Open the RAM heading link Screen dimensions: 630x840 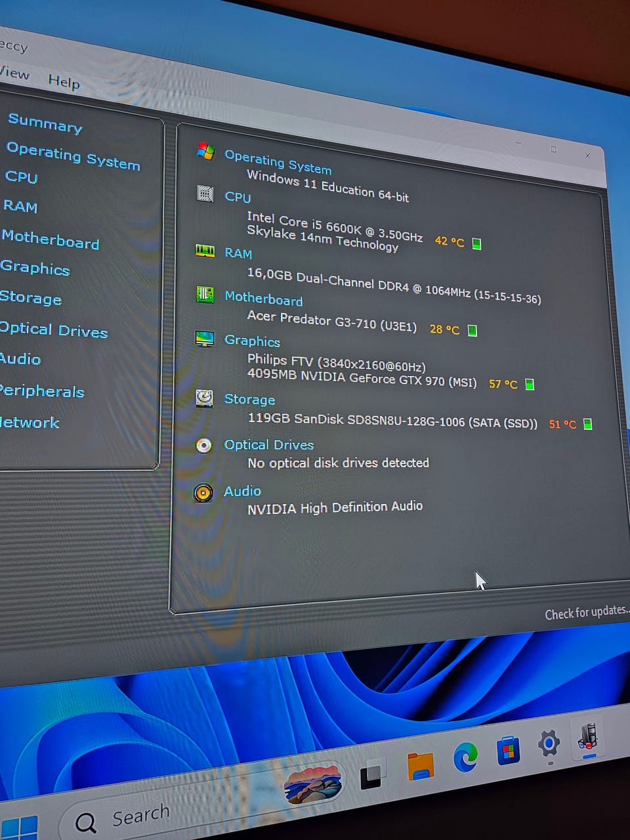tap(238, 253)
